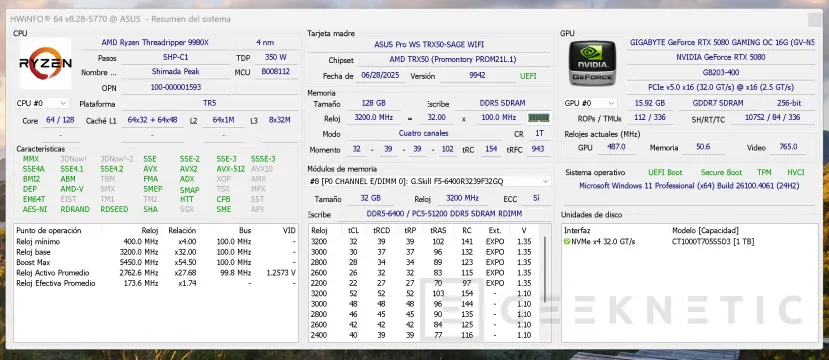Click the AMD-V feature flag
Viewport: 829px width, 360px height.
(x=72, y=189)
